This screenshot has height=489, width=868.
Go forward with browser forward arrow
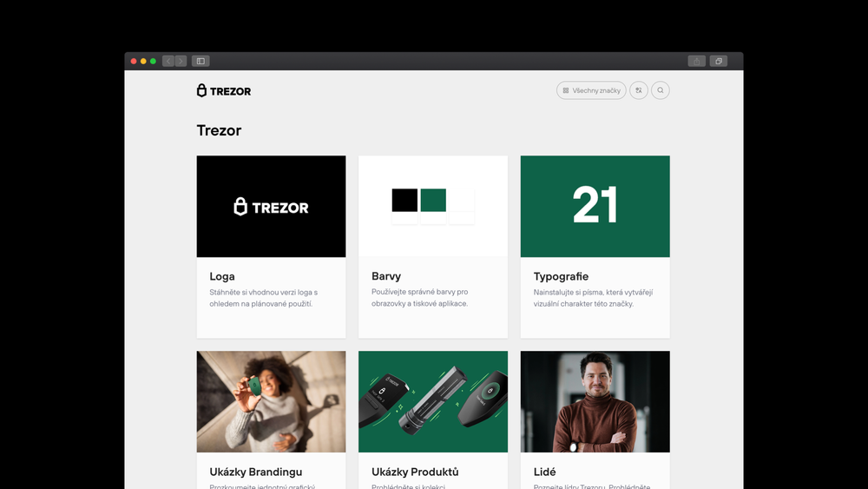click(181, 61)
